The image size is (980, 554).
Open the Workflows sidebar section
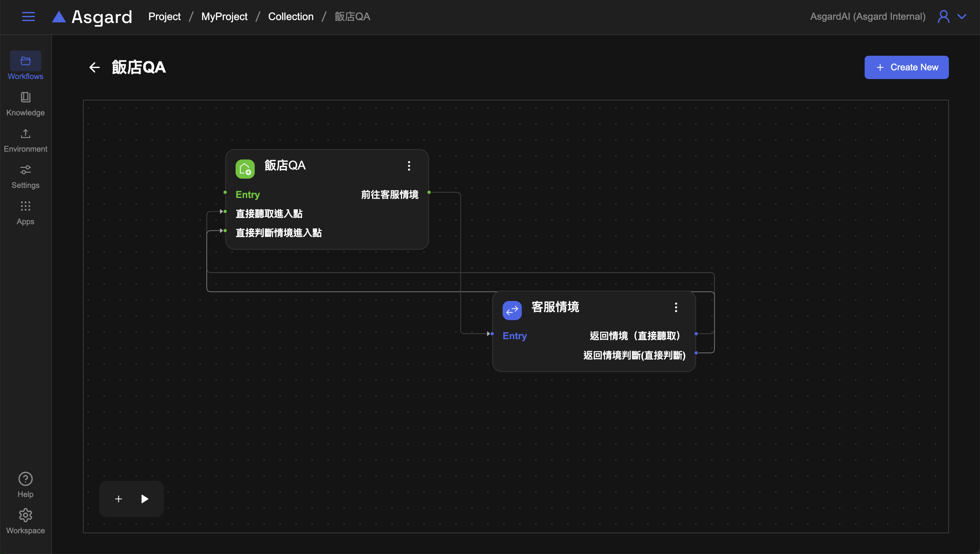click(26, 66)
